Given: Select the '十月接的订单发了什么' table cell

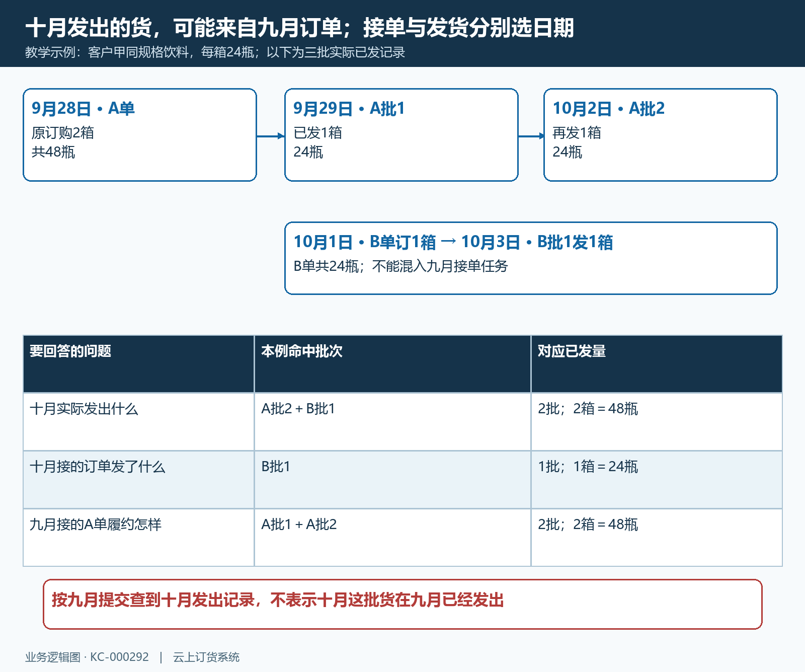Looking at the screenshot, I should [138, 480].
